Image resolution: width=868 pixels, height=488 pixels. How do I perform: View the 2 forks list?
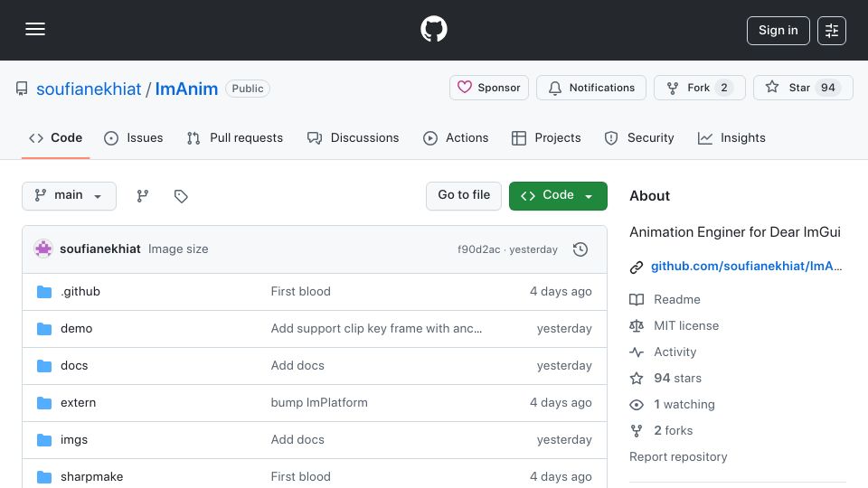pos(673,430)
